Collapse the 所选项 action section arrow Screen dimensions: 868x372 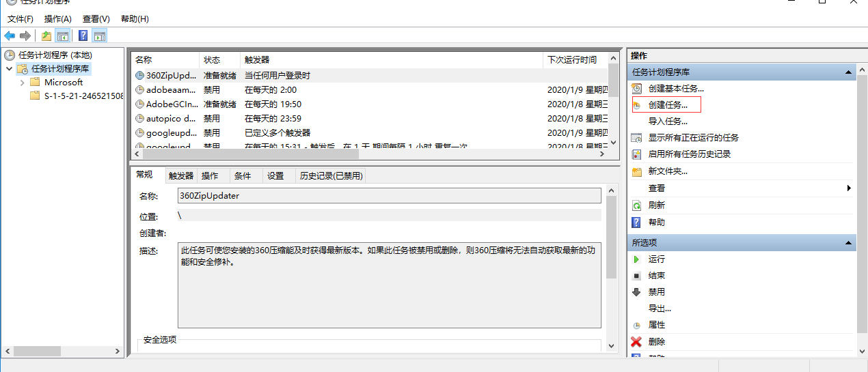point(848,243)
